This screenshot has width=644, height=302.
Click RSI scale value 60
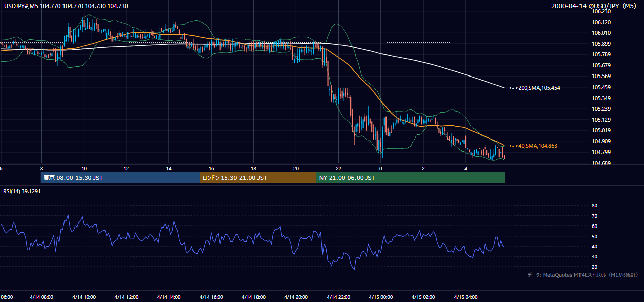[594, 226]
